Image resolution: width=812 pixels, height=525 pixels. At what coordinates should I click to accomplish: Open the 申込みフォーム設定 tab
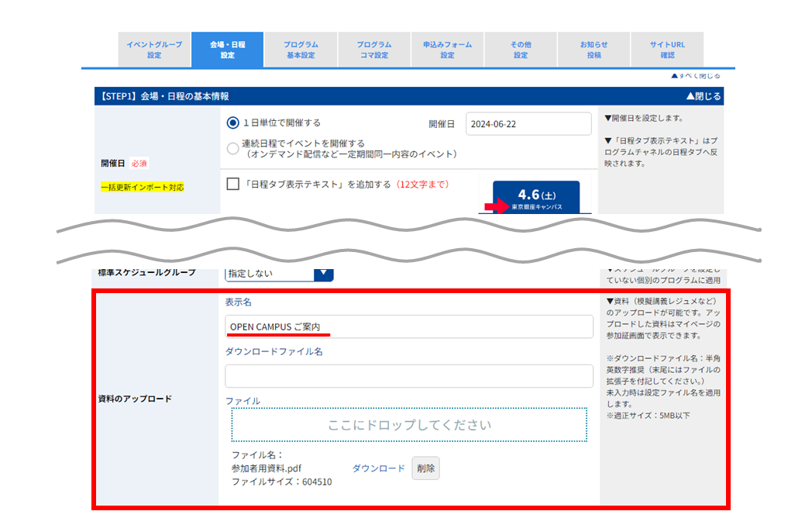click(x=447, y=50)
